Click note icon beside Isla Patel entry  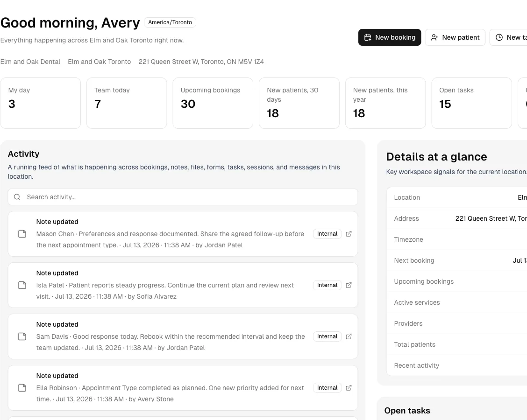(x=22, y=285)
